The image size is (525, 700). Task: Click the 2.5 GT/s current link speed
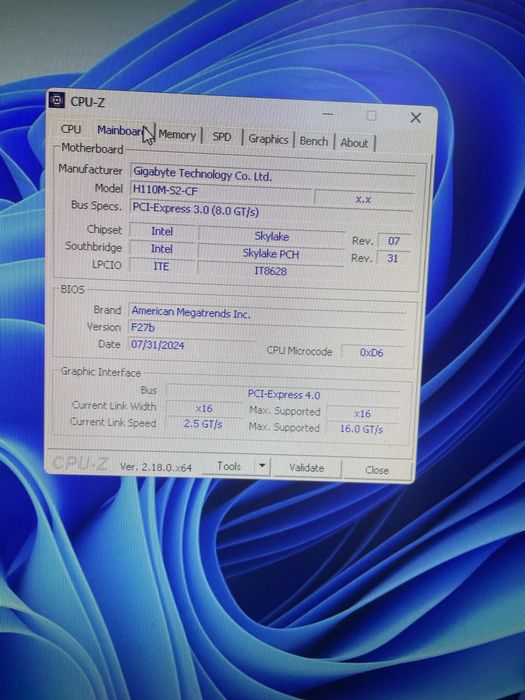click(203, 424)
